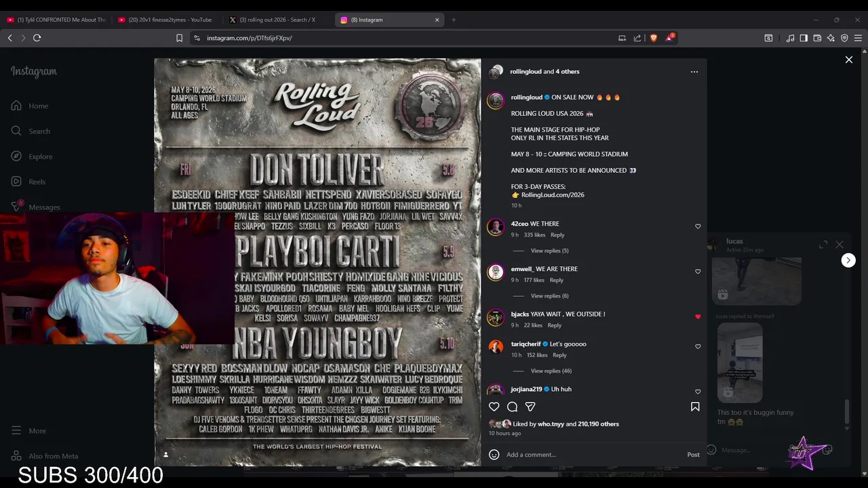
Task: Open Search in Instagram sidebar
Action: [x=31, y=131]
